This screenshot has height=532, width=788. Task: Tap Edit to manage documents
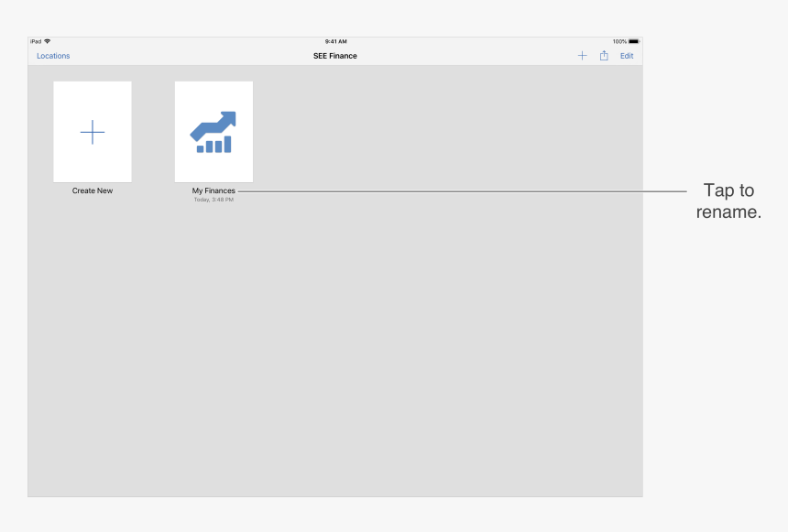click(627, 56)
